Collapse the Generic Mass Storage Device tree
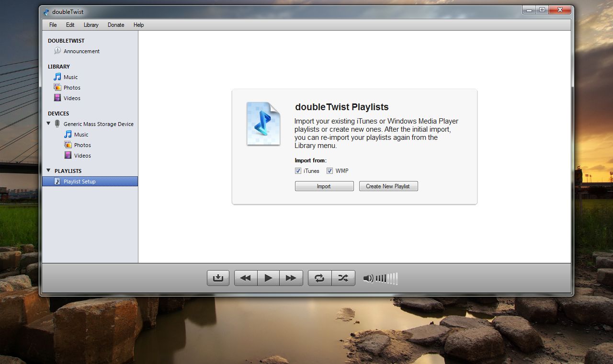613x364 pixels. coord(48,124)
